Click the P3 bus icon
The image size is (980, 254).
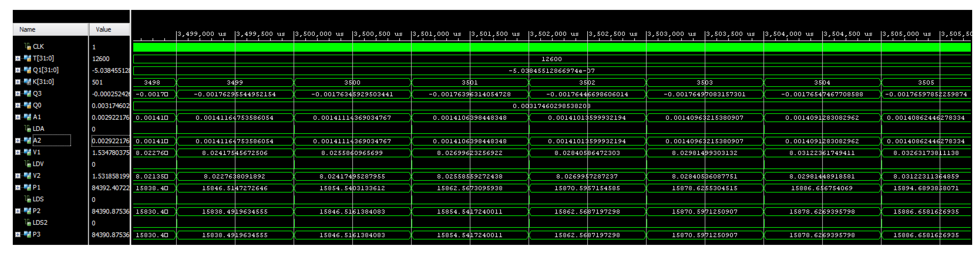pos(27,234)
